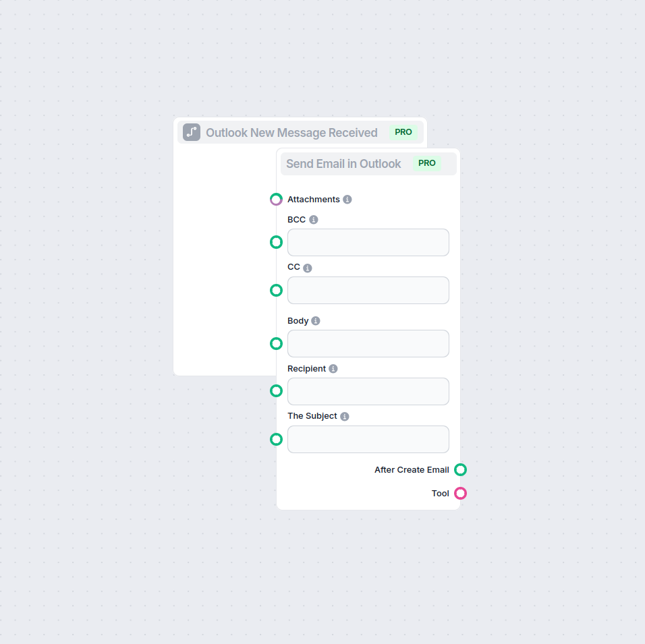Click the After Create Email output port
The height and width of the screenshot is (644, 645).
point(459,469)
